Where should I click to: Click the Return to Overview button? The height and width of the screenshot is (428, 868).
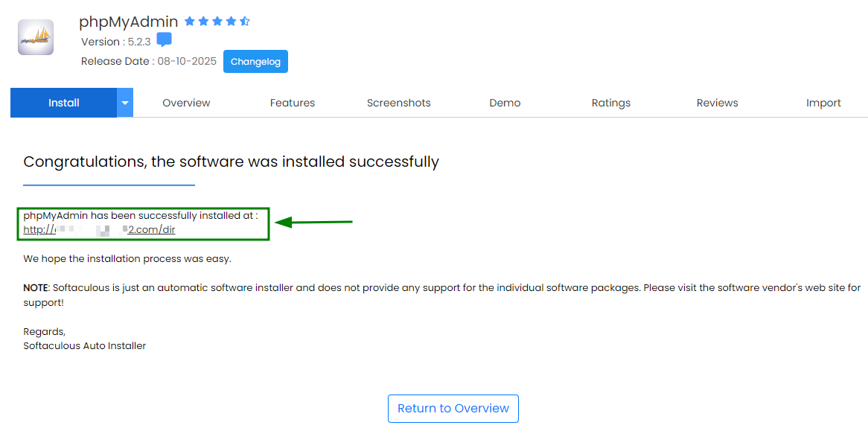453,409
